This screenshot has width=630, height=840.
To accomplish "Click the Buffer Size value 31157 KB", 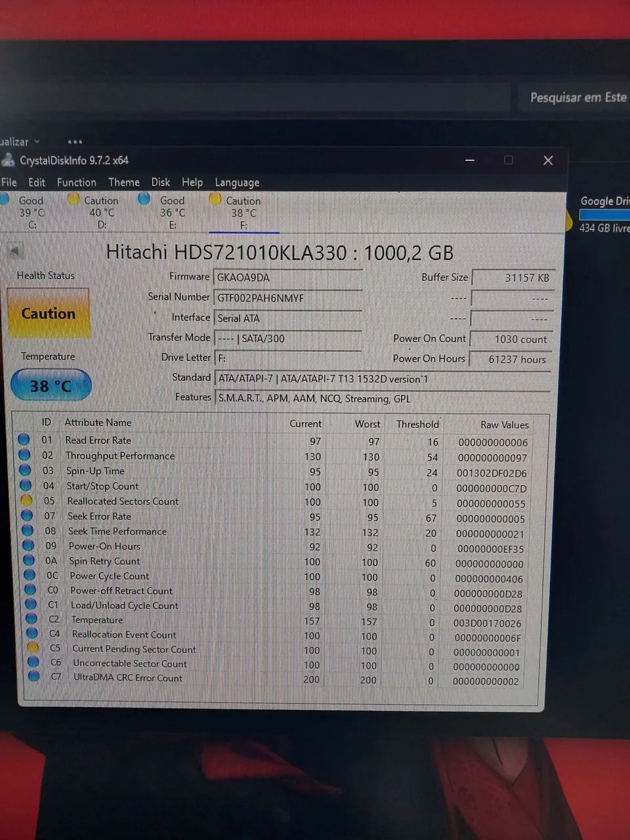I will (x=513, y=278).
